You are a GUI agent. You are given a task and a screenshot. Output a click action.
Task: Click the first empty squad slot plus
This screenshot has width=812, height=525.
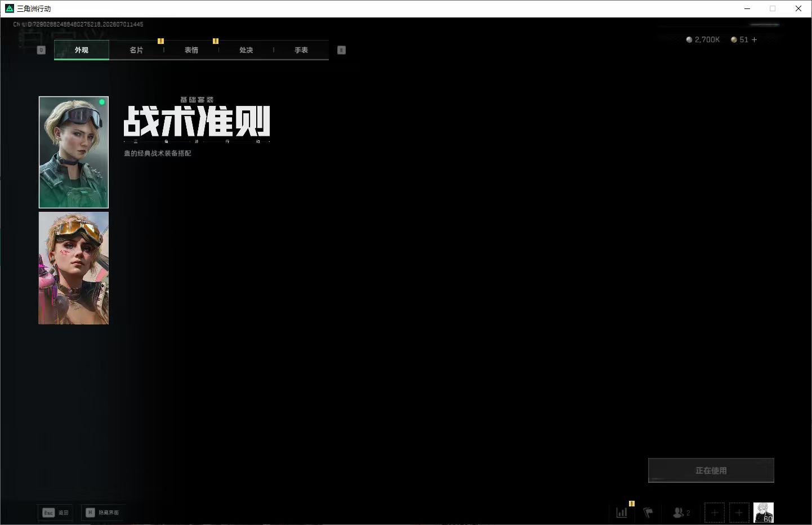(x=715, y=513)
